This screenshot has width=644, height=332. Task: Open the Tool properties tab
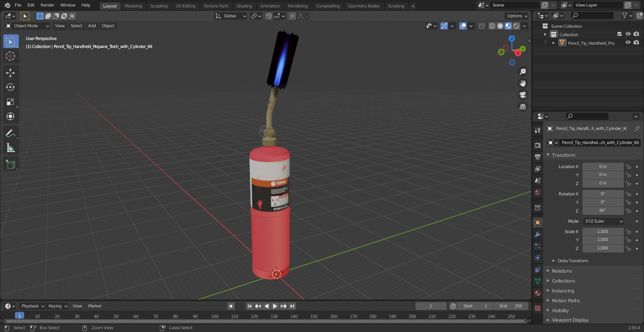click(x=537, y=130)
